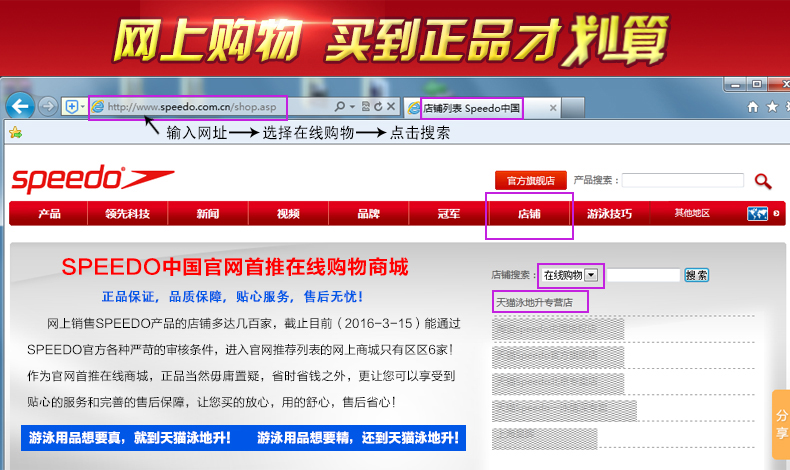Click the compatibility view icon in address bar
The height and width of the screenshot is (470, 790).
click(366, 106)
